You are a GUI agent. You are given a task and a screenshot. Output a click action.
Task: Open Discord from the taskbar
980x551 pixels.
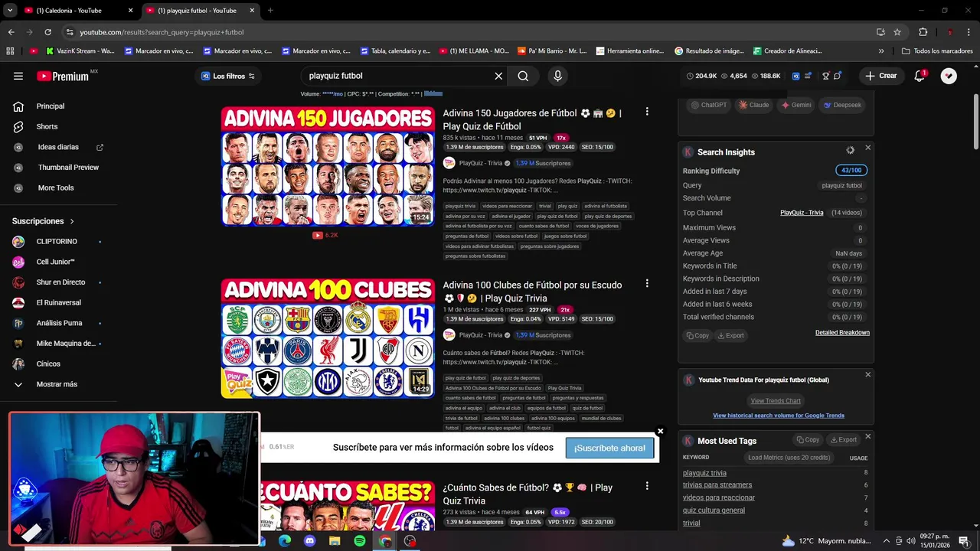(x=309, y=541)
